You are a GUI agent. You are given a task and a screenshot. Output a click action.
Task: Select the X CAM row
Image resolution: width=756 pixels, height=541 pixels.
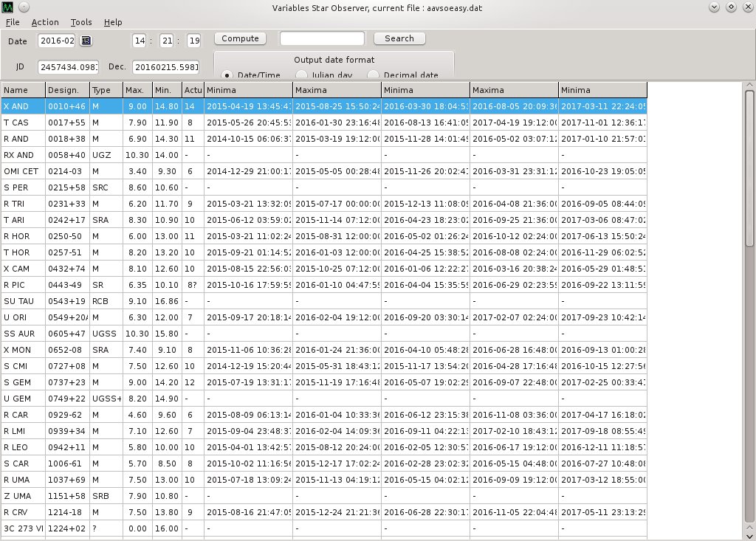tap(324, 269)
